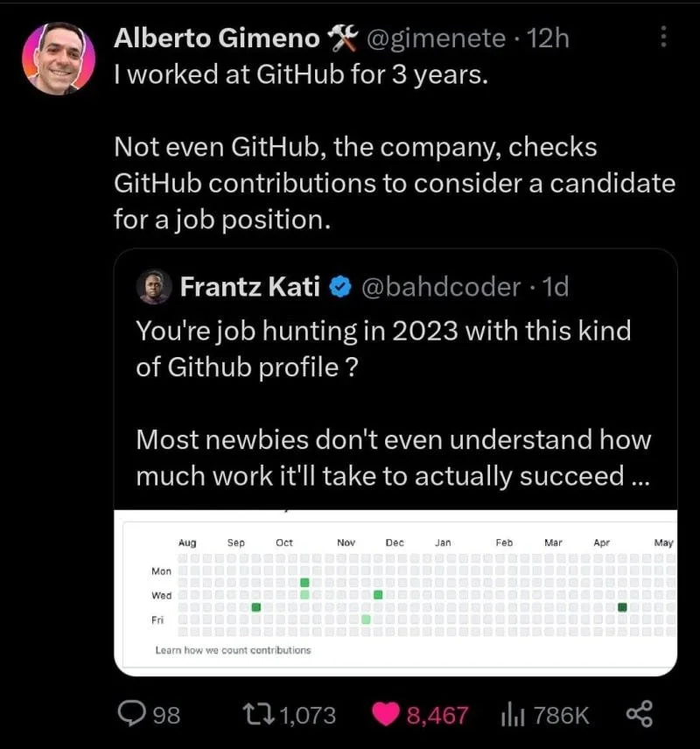The height and width of the screenshot is (749, 700).
Task: Open Frantz Kati's small avatar
Action: [x=154, y=287]
